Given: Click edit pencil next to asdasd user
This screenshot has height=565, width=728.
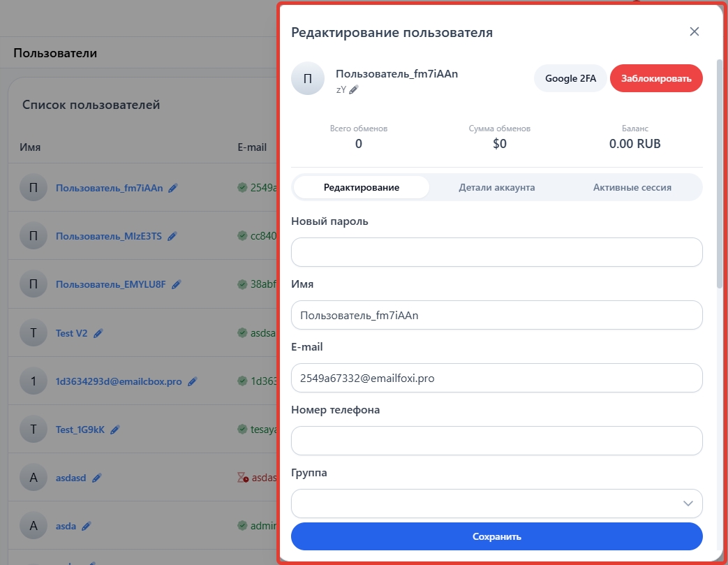Looking at the screenshot, I should click(97, 478).
